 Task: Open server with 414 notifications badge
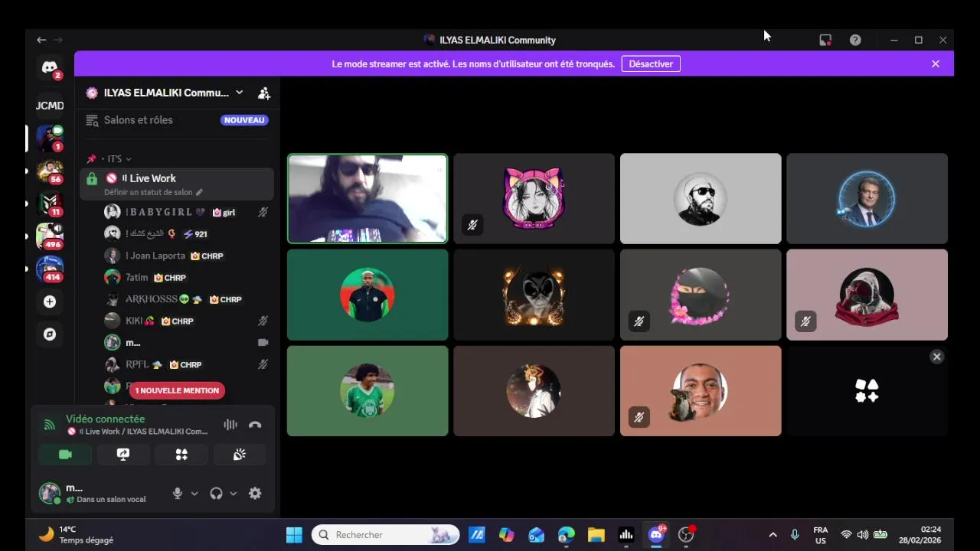click(x=50, y=269)
